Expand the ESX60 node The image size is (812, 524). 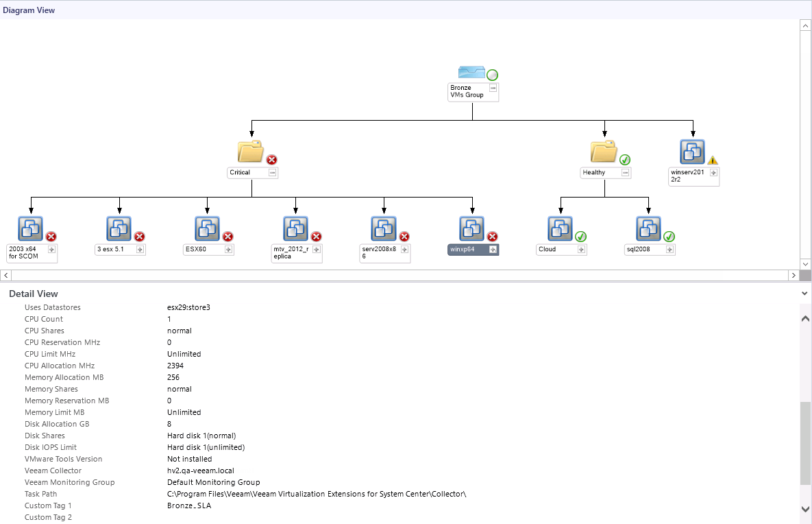(228, 249)
